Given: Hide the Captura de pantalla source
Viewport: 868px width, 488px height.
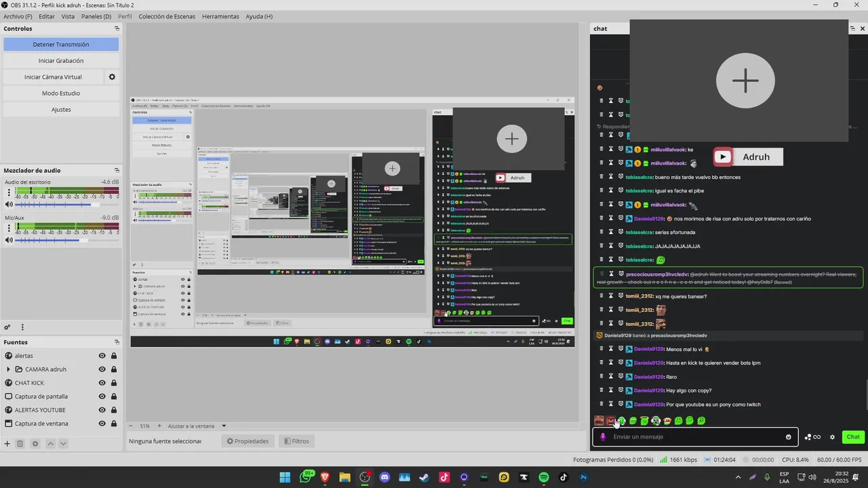Looking at the screenshot, I should point(102,396).
